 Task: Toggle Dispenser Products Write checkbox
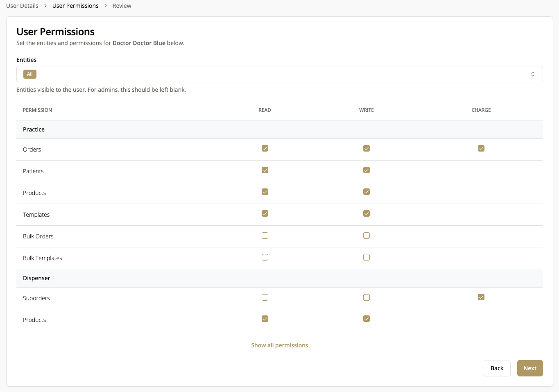click(367, 319)
